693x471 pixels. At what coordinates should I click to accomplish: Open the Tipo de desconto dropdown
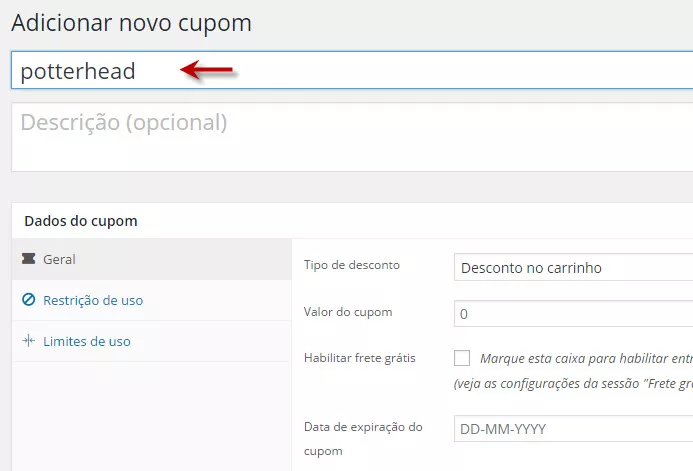(573, 267)
